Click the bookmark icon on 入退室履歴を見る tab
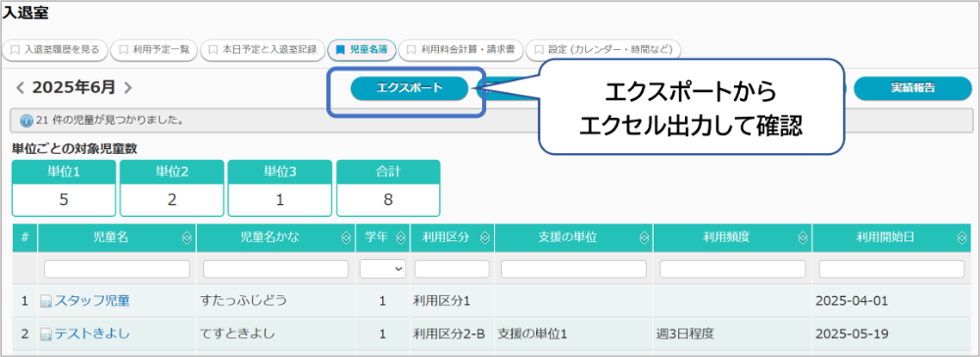Screen dimensions: 980x357 15,49
